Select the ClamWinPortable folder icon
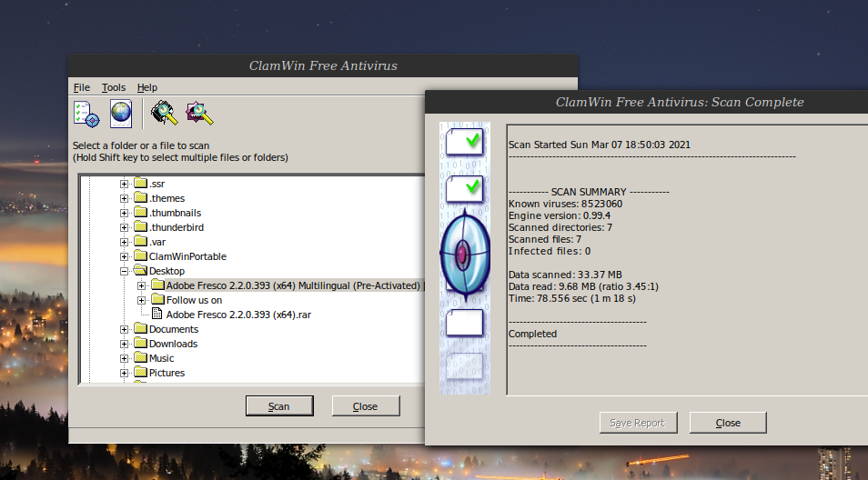868x480 pixels. [141, 255]
